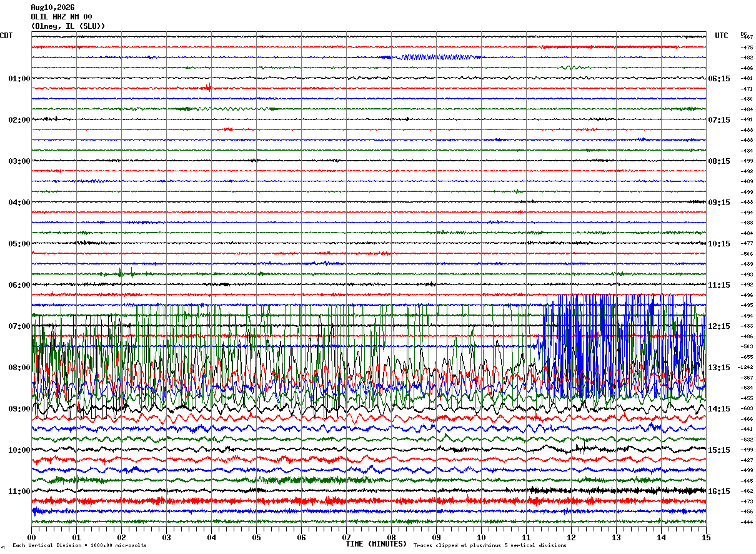The width and height of the screenshot is (756, 554).
Task: Click the minute 15 axis tick label
Action: click(706, 537)
